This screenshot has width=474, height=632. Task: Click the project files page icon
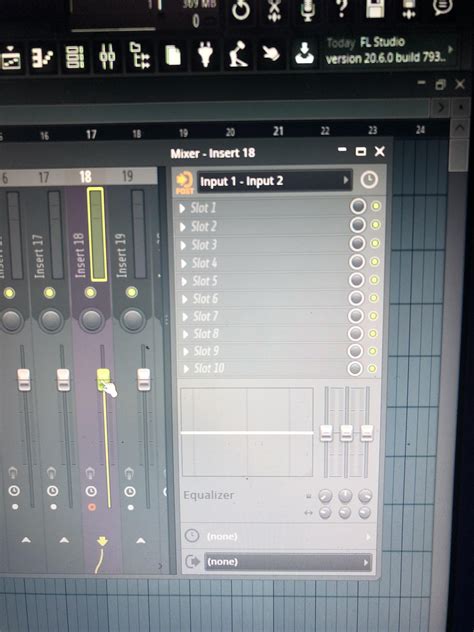pyautogui.click(x=173, y=55)
